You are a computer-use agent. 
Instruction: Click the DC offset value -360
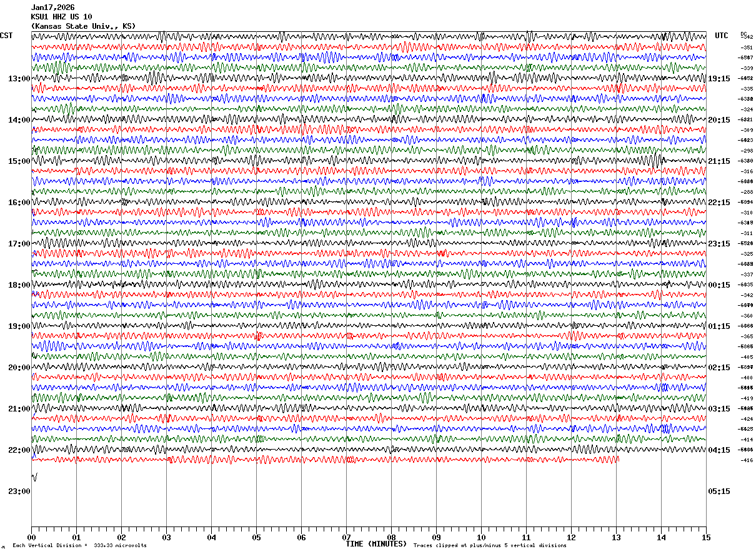pos(747,316)
